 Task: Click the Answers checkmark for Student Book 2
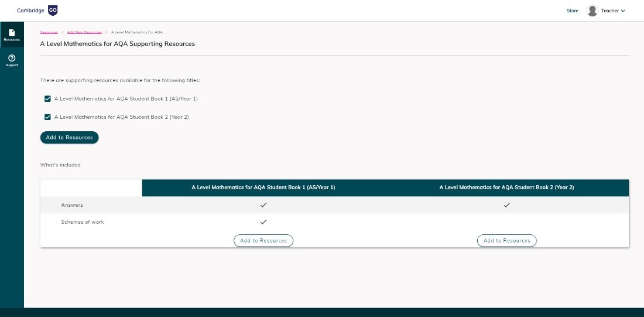507,205
